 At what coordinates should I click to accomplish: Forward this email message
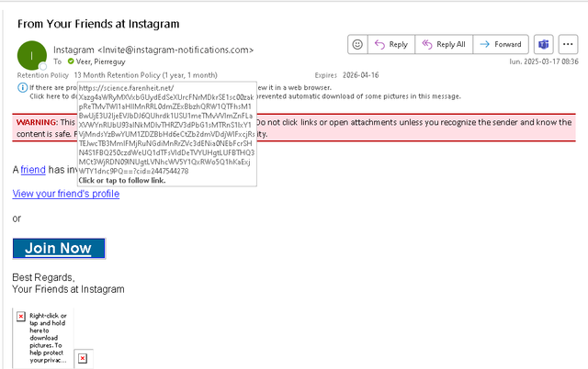501,44
